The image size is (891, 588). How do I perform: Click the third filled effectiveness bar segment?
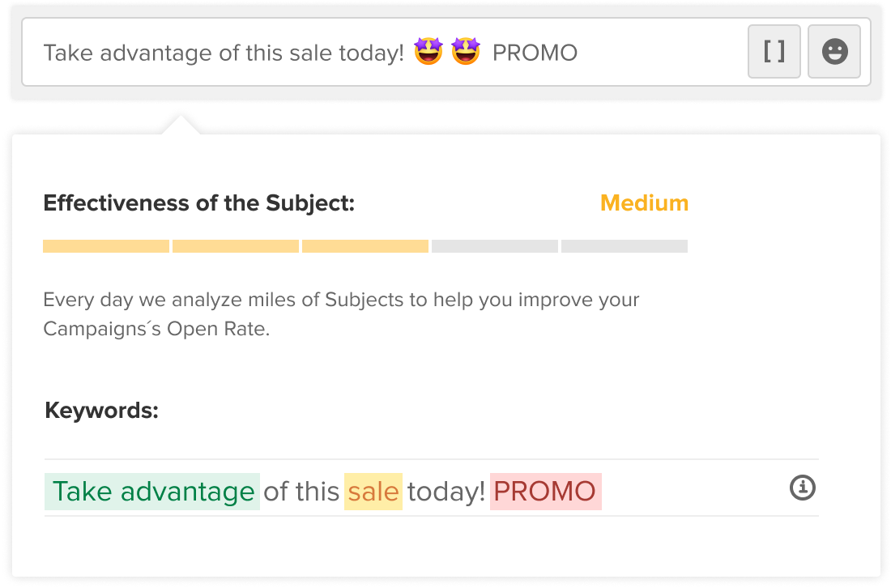tap(365, 246)
